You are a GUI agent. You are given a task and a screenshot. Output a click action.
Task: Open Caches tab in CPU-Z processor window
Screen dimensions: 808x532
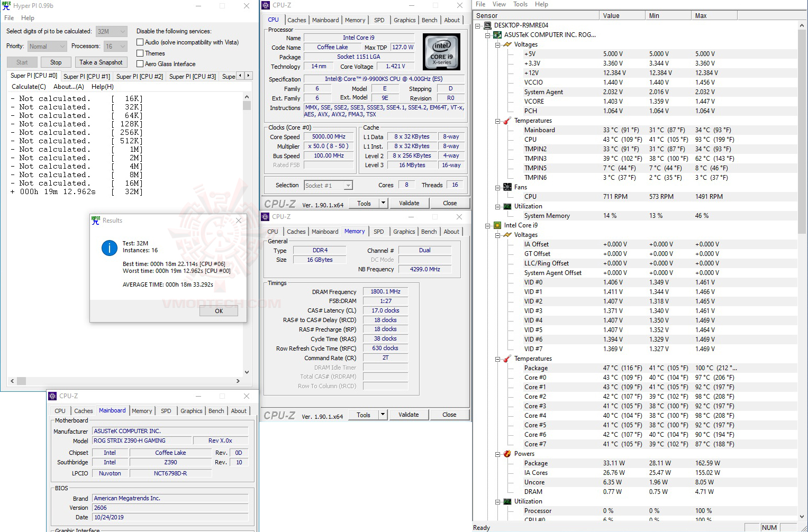coord(297,20)
